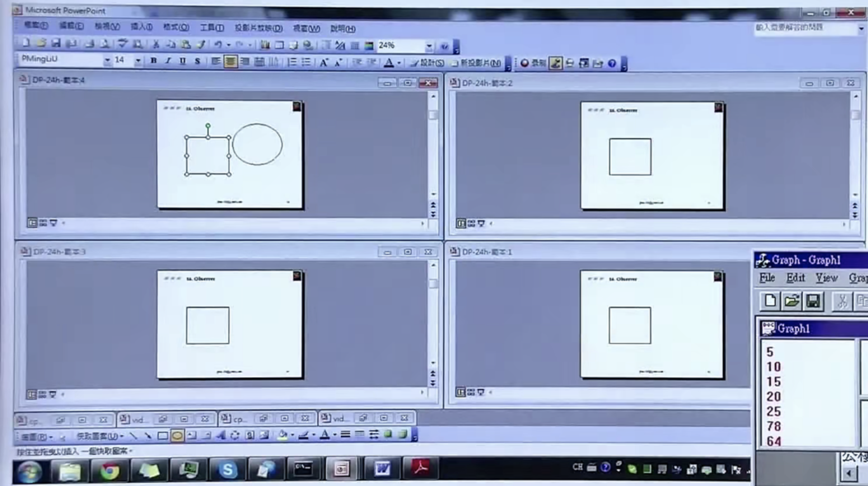
Task: Toggle Italic formatting
Action: [168, 61]
